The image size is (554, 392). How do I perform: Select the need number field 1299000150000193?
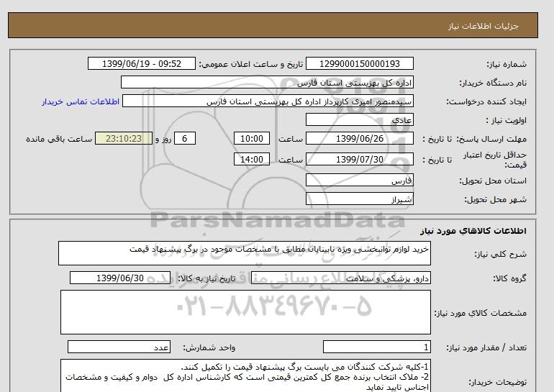tap(359, 63)
